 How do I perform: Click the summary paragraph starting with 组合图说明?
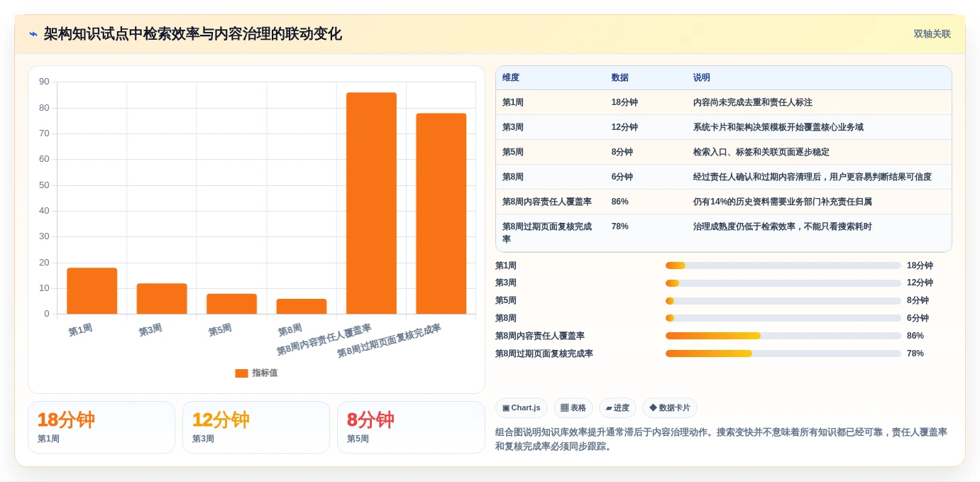point(721,439)
